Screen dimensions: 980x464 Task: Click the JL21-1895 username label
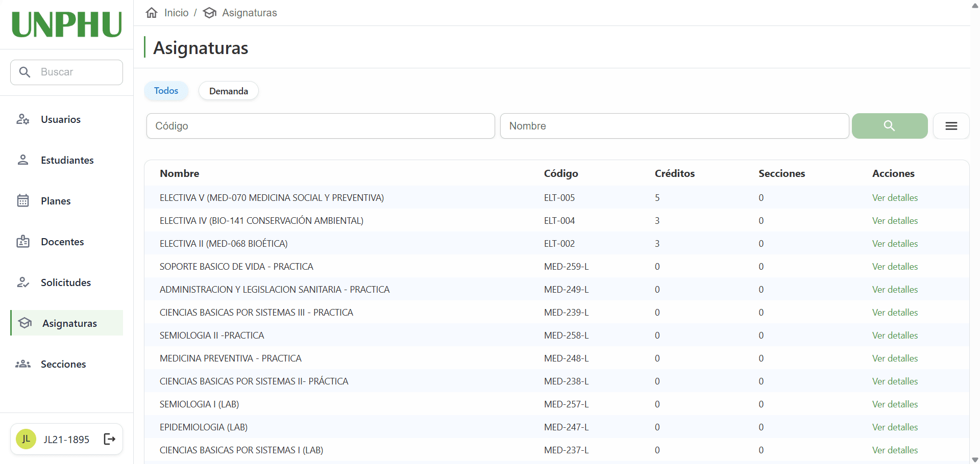pyautogui.click(x=66, y=440)
